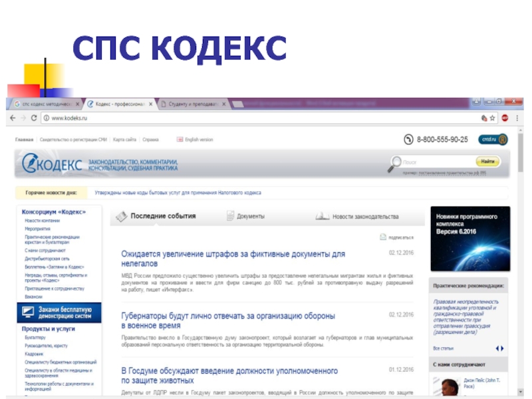The image size is (532, 399).
Task: Open the cntd.ru badge button
Action: click(x=493, y=140)
